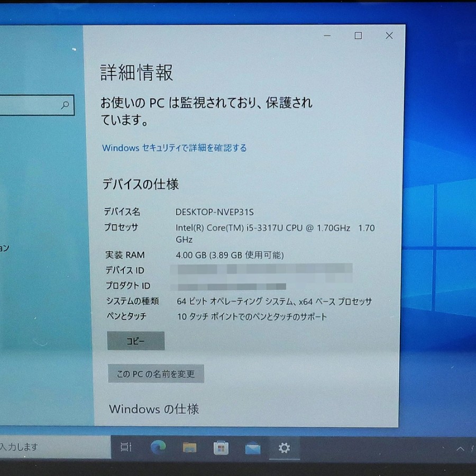This screenshot has width=476, height=476.
Task: Launch Microsoft Edge from the taskbar
Action: [x=158, y=447]
